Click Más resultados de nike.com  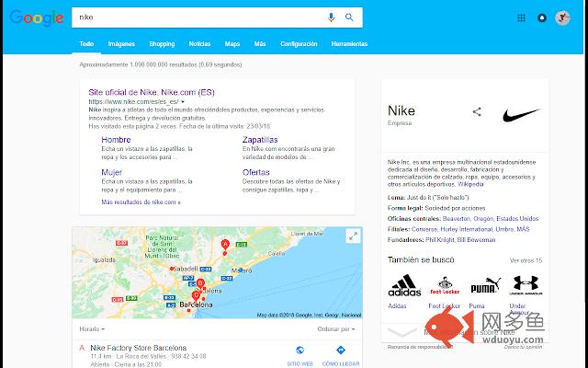(x=141, y=202)
